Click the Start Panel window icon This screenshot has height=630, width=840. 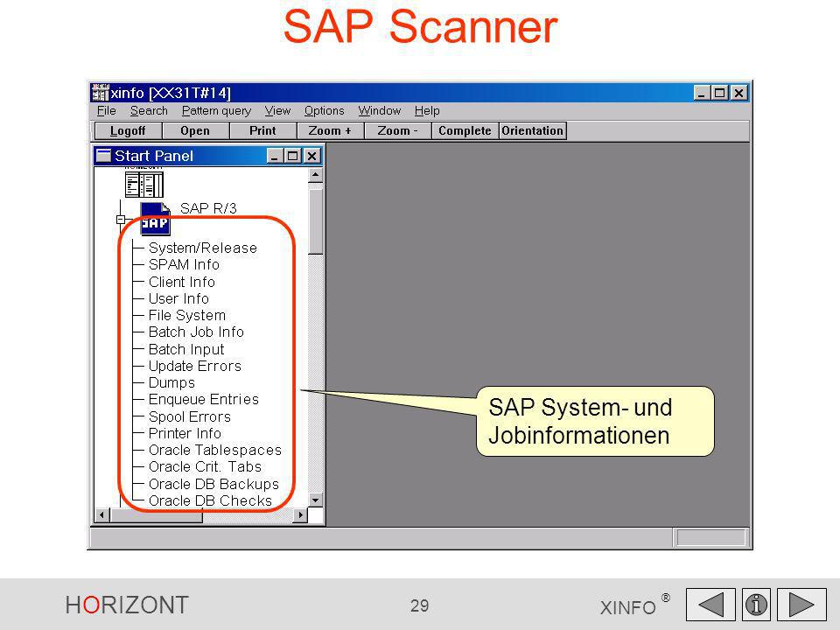pyautogui.click(x=103, y=156)
